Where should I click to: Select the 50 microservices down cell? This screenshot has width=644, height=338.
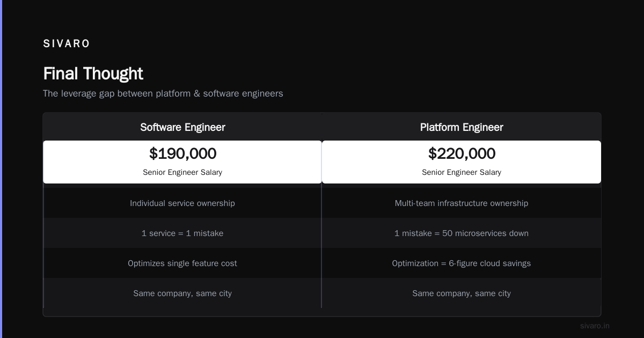(x=462, y=233)
